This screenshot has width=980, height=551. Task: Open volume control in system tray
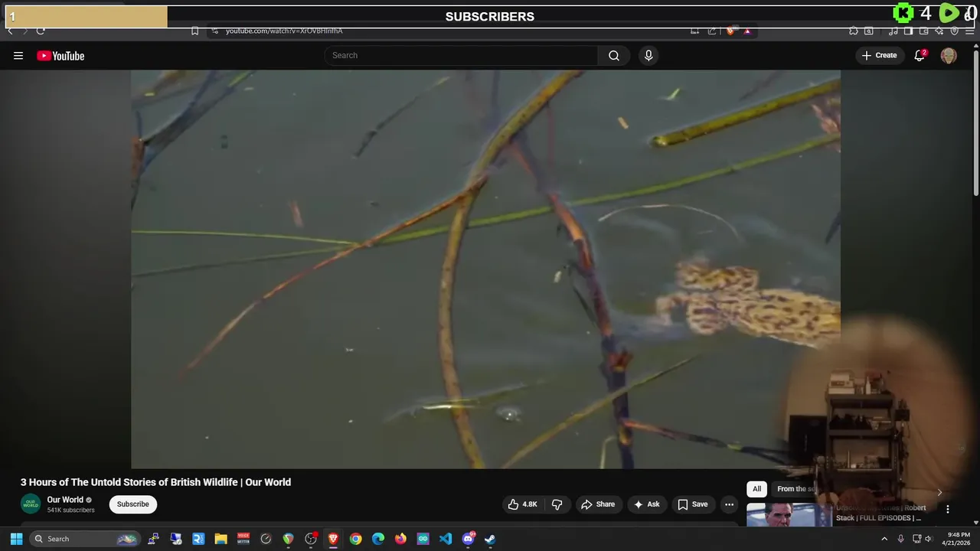(928, 539)
